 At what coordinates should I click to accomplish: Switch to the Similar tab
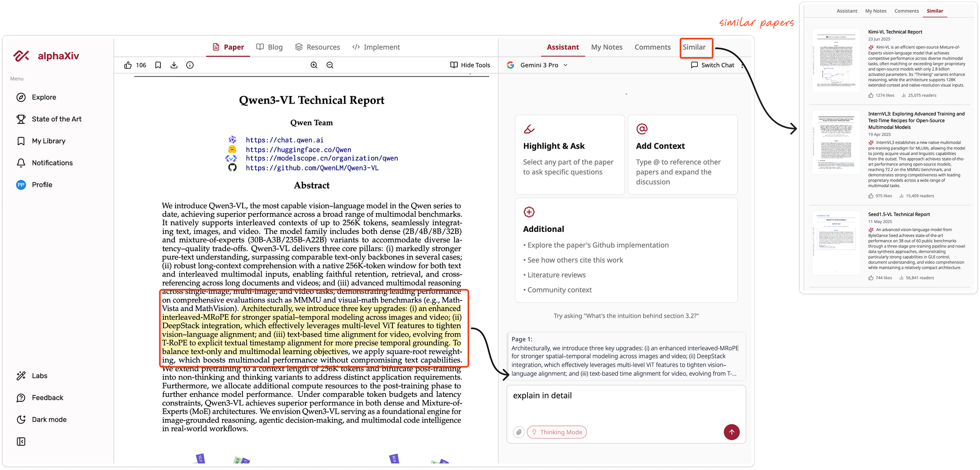(x=694, y=47)
